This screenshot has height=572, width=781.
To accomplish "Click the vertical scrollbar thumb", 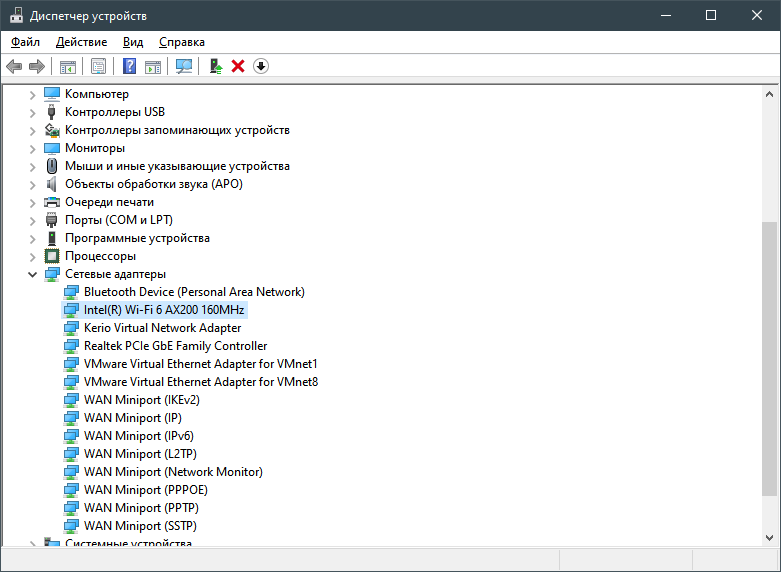I will (x=769, y=359).
